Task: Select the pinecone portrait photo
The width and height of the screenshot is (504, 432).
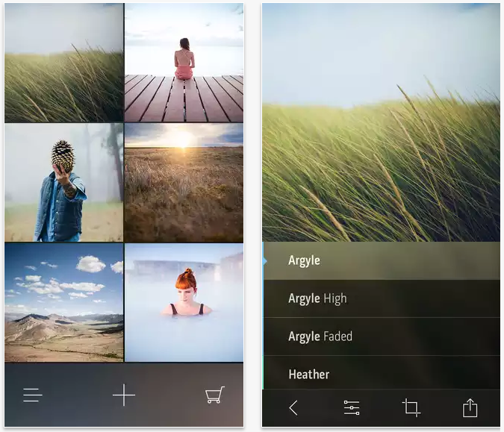Action: point(63,183)
